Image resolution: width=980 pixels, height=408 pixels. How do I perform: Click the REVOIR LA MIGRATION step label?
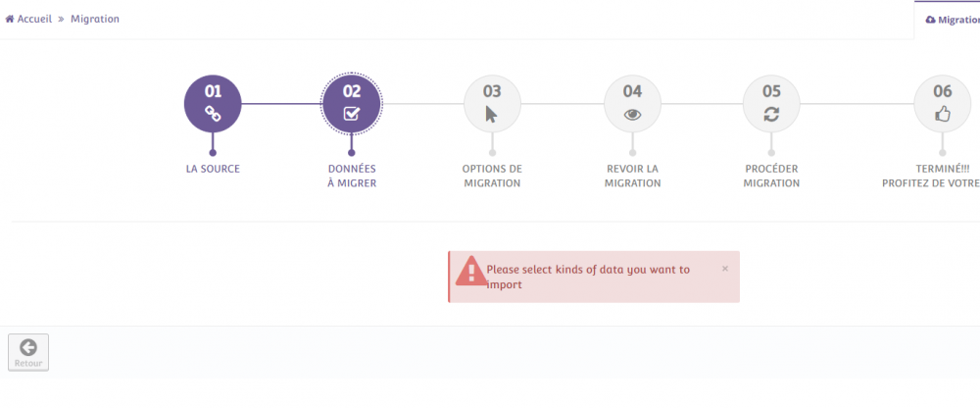[632, 176]
